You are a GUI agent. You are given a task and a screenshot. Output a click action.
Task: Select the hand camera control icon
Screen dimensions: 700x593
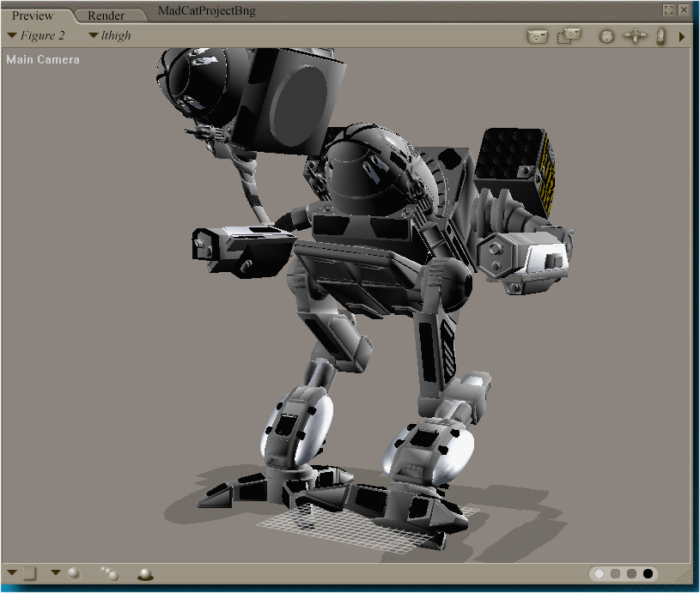(660, 36)
